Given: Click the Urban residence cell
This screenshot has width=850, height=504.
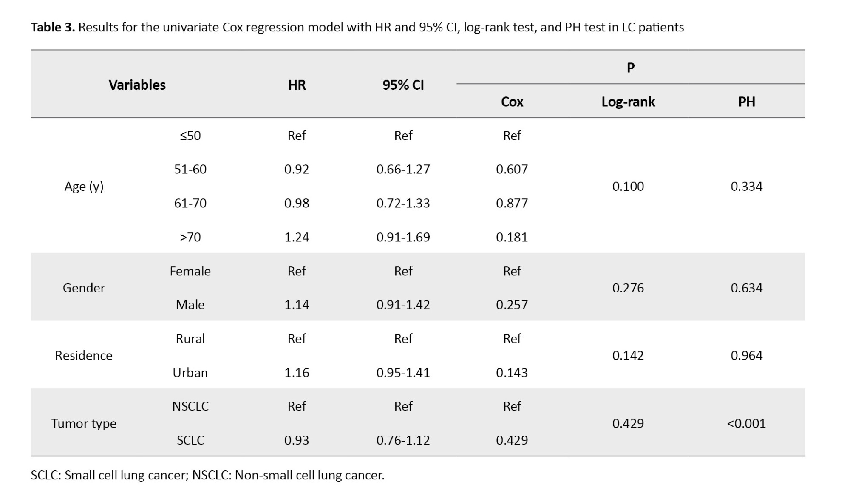Looking at the screenshot, I should (x=190, y=372).
